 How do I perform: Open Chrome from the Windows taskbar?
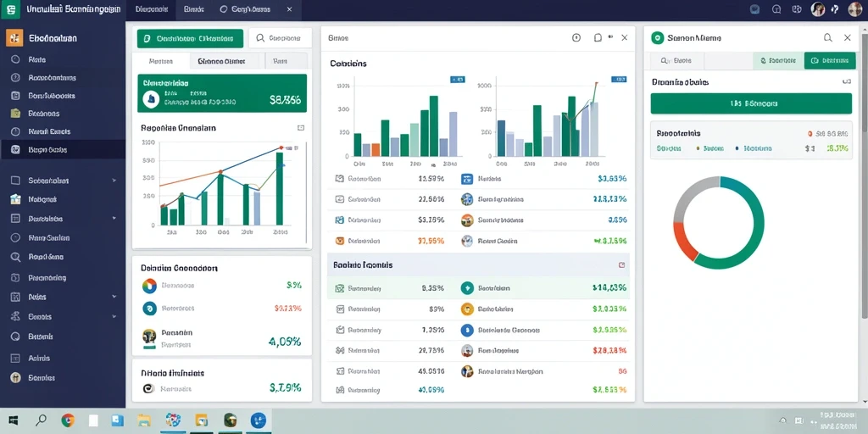click(68, 420)
